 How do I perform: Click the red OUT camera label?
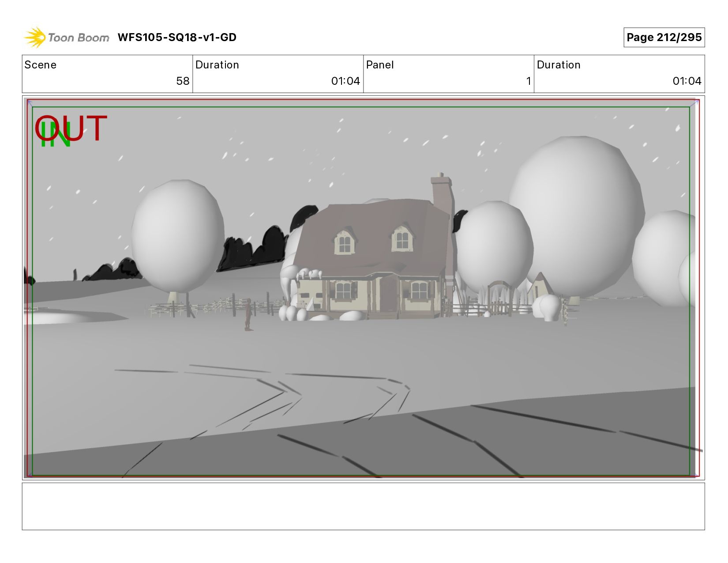point(71,128)
